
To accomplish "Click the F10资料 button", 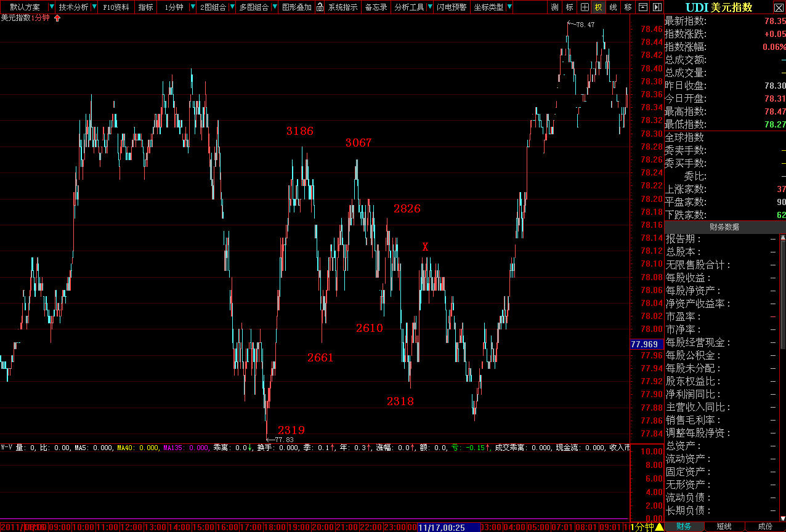I will [116, 7].
